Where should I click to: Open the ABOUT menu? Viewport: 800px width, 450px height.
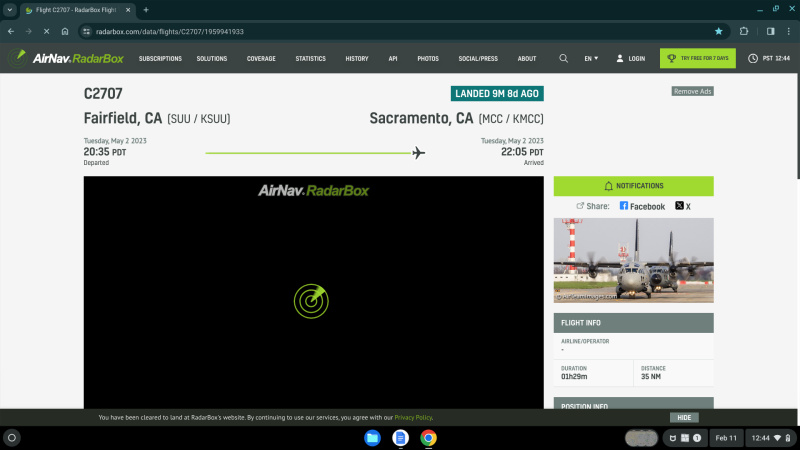[x=527, y=58]
